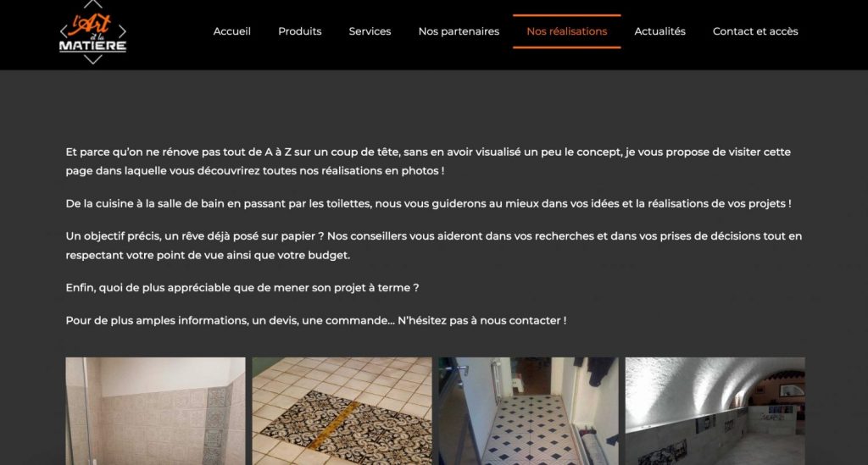Click the right chevron of the logo
This screenshot has width=868, height=465.
pyautogui.click(x=122, y=31)
